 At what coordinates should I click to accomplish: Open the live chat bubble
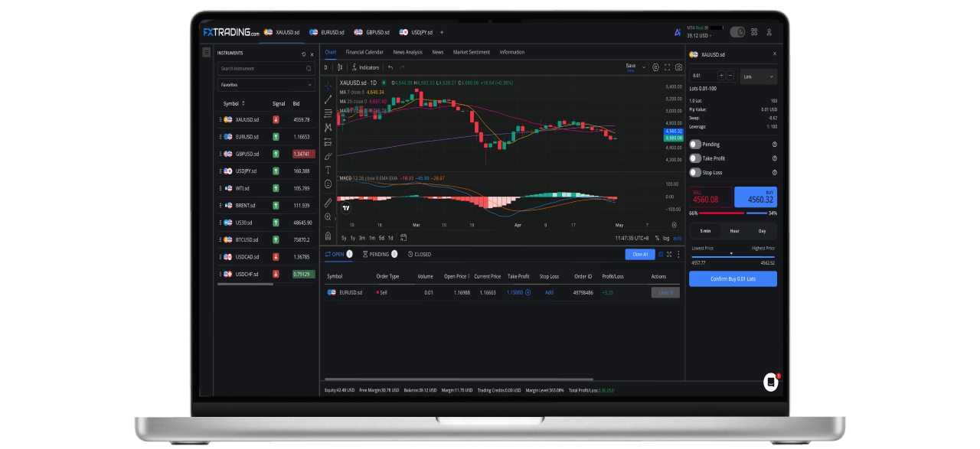(771, 382)
